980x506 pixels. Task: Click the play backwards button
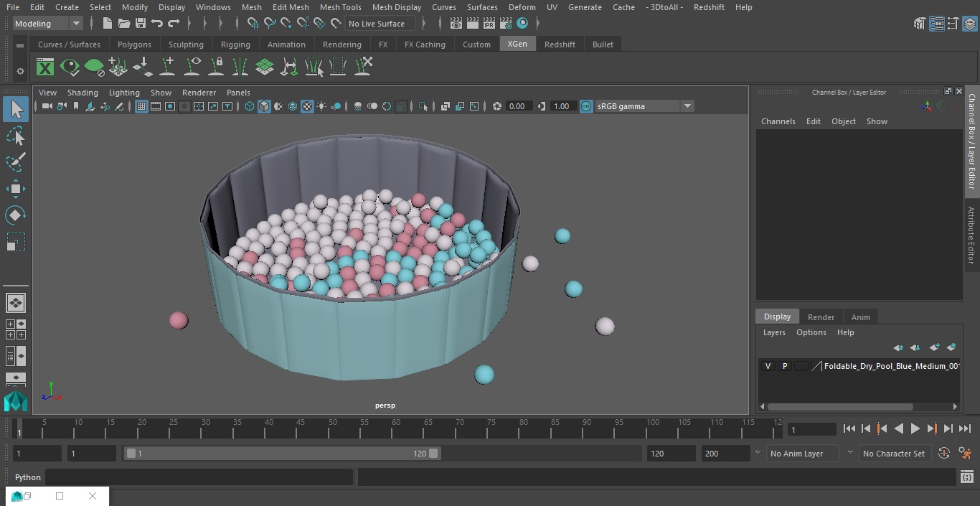[x=898, y=428]
